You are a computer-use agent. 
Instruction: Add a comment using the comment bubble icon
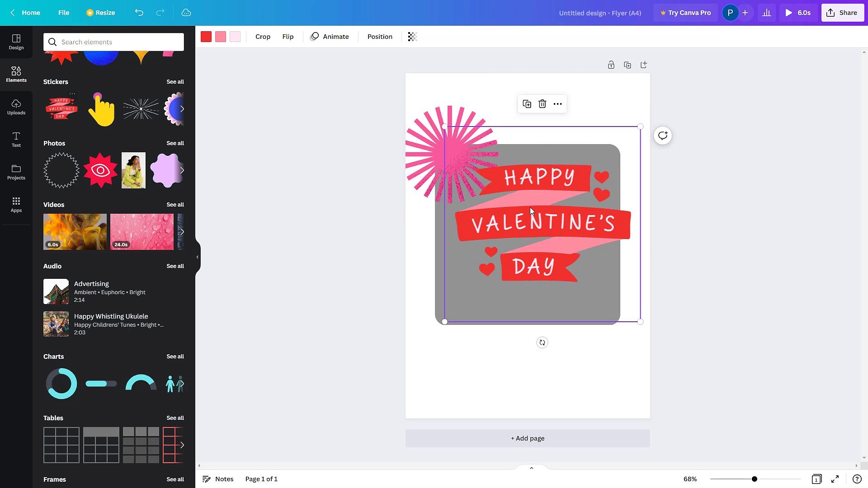coord(662,136)
